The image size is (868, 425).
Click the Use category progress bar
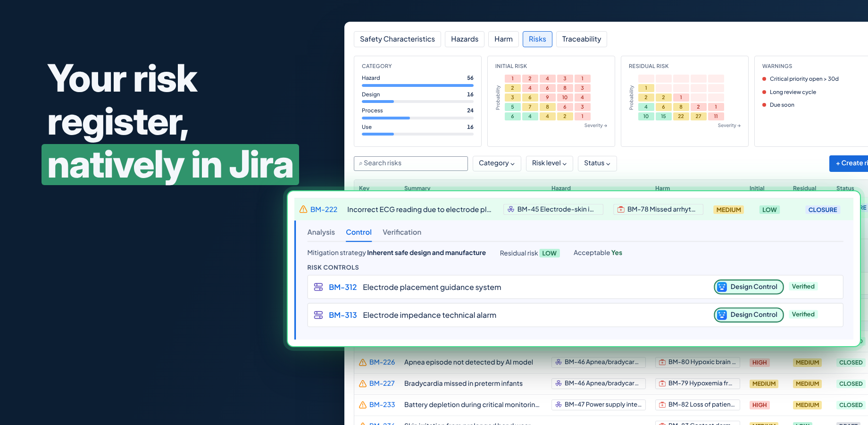click(x=417, y=134)
